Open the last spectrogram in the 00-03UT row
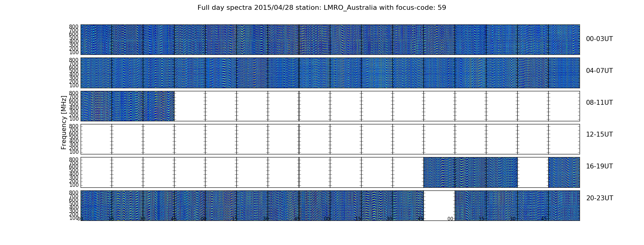 564,40
